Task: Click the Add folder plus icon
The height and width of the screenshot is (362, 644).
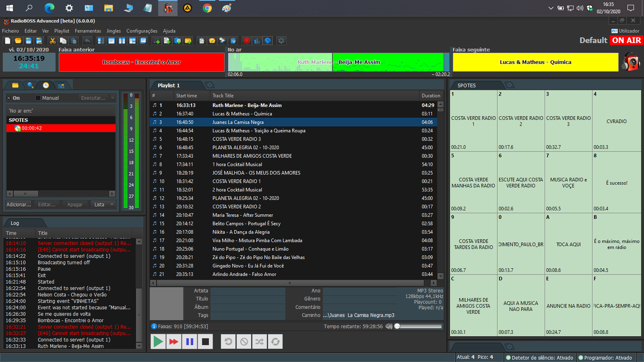Action: pos(188,41)
